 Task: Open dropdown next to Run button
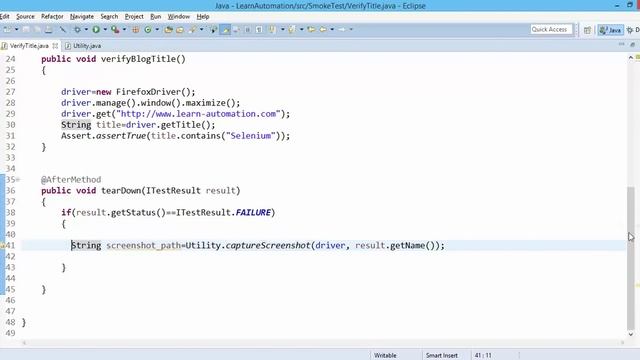[x=105, y=29]
